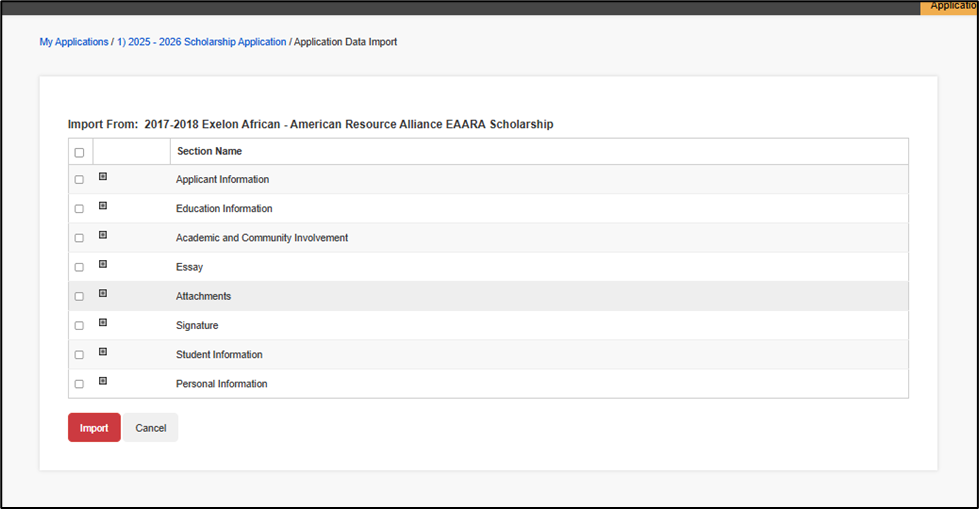
Task: Click the Attachments row text
Action: coord(203,296)
